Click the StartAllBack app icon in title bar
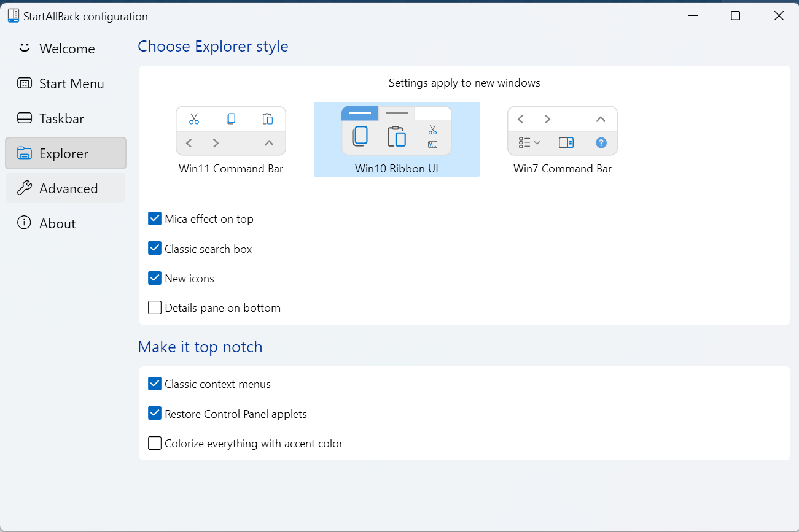 (14, 17)
